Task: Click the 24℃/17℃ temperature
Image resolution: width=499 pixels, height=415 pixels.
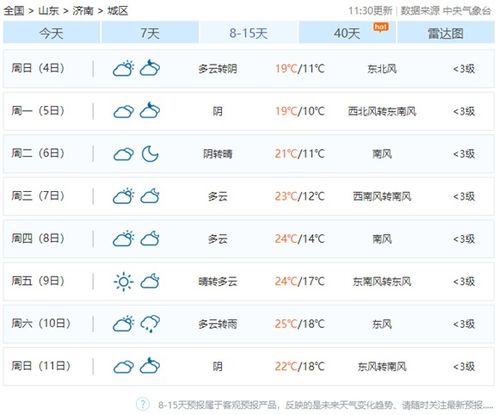Action: coord(300,281)
